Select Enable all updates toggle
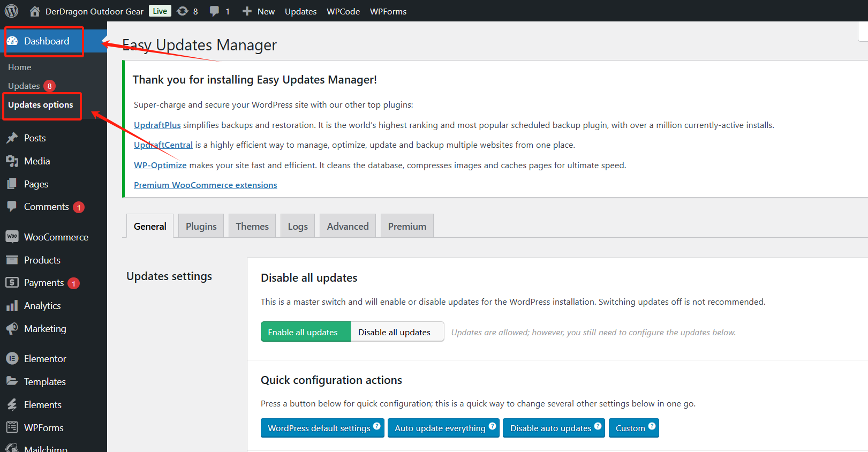 click(306, 332)
